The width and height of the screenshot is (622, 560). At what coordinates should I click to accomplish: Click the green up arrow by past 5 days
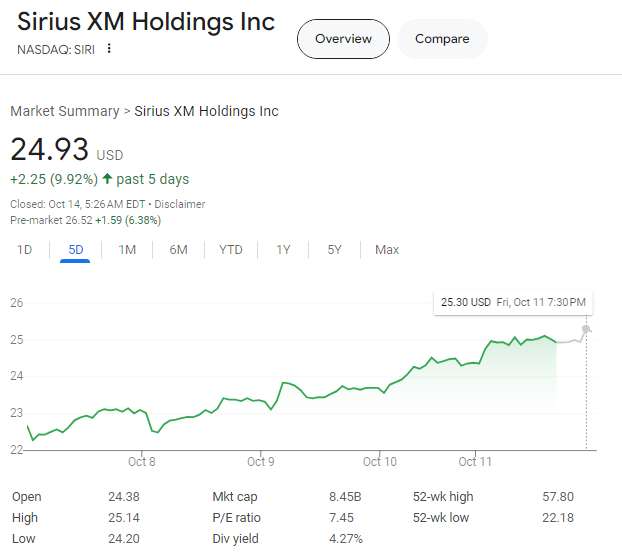pyautogui.click(x=107, y=180)
